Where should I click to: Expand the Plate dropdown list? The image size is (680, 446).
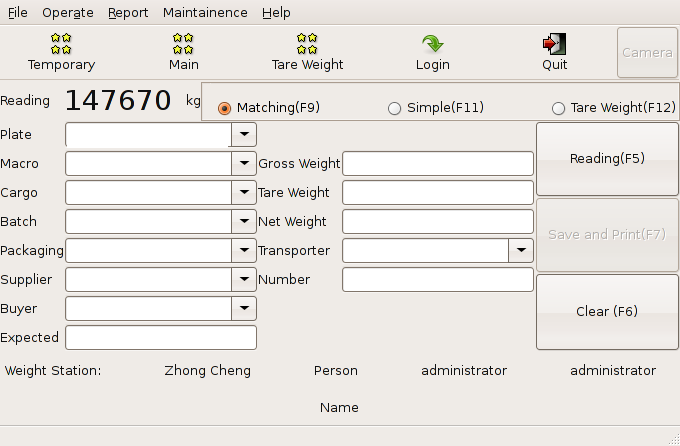tap(244, 135)
